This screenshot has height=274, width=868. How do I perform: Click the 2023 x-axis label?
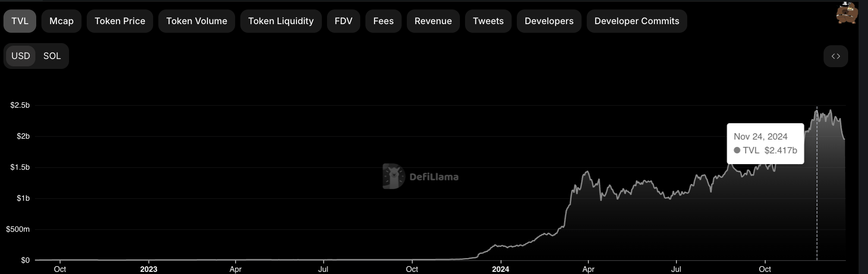click(x=148, y=269)
